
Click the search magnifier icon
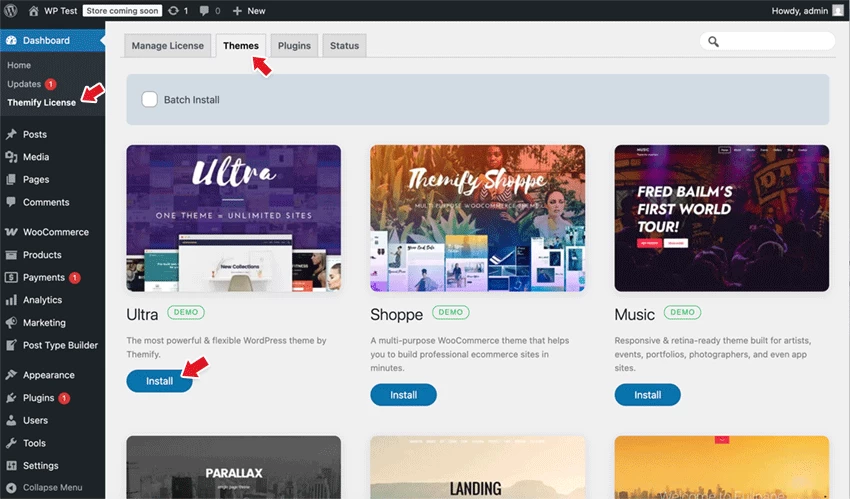click(x=713, y=42)
